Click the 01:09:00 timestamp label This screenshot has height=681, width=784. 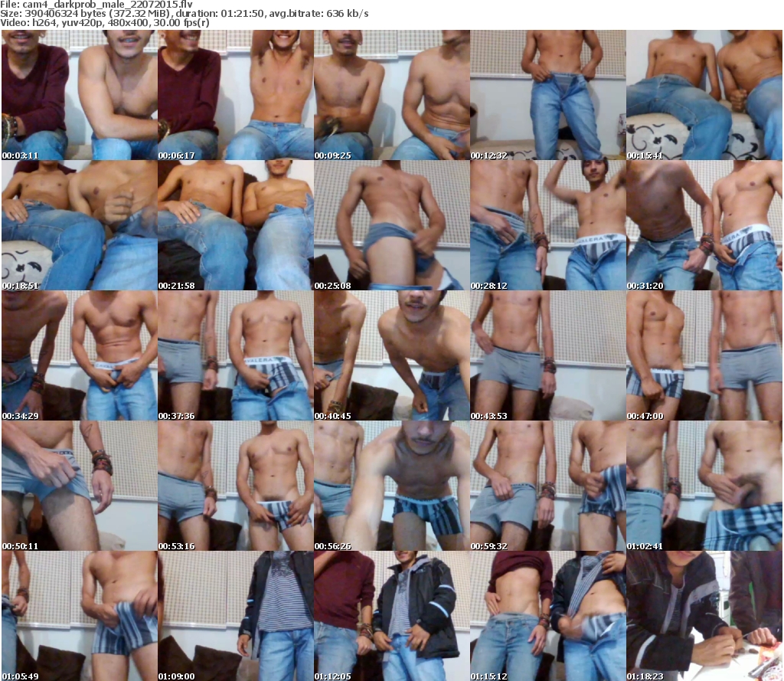click(177, 676)
